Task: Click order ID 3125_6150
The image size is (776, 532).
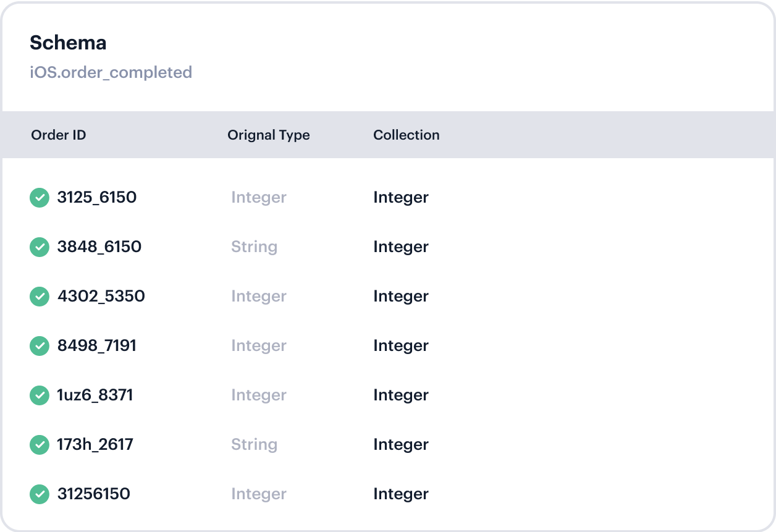Action: pos(97,198)
